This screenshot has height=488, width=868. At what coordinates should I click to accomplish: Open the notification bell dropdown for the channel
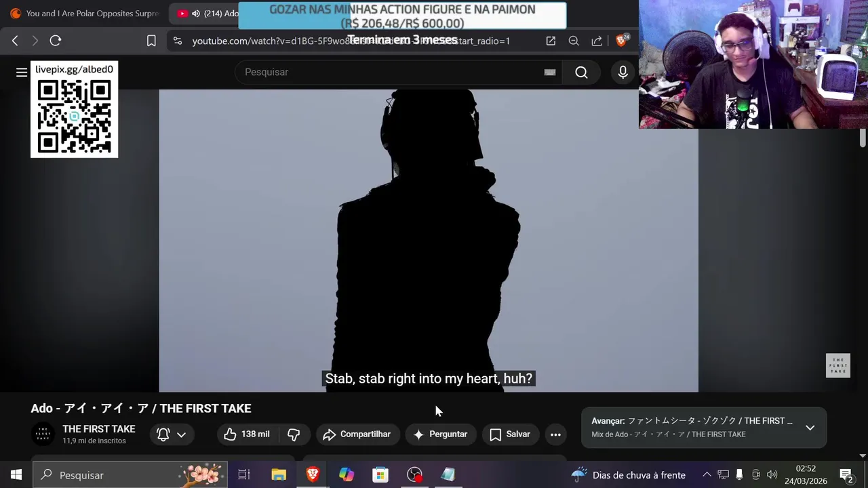[x=172, y=434]
